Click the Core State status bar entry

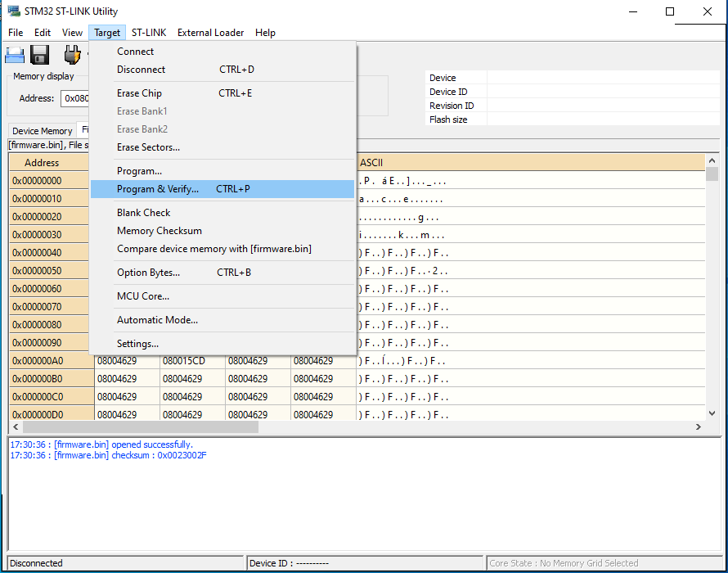[604, 563]
